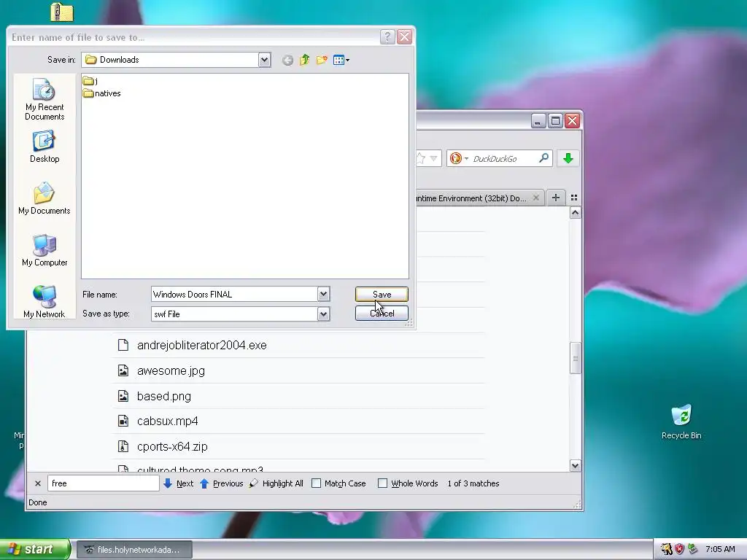Viewport: 747px width, 560px height.
Task: Click the system clock showing 7:05 AM
Action: (x=720, y=549)
